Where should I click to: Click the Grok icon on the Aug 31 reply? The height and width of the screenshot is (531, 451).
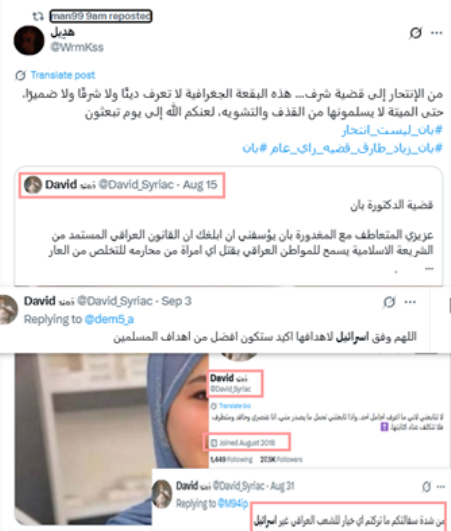(426, 487)
